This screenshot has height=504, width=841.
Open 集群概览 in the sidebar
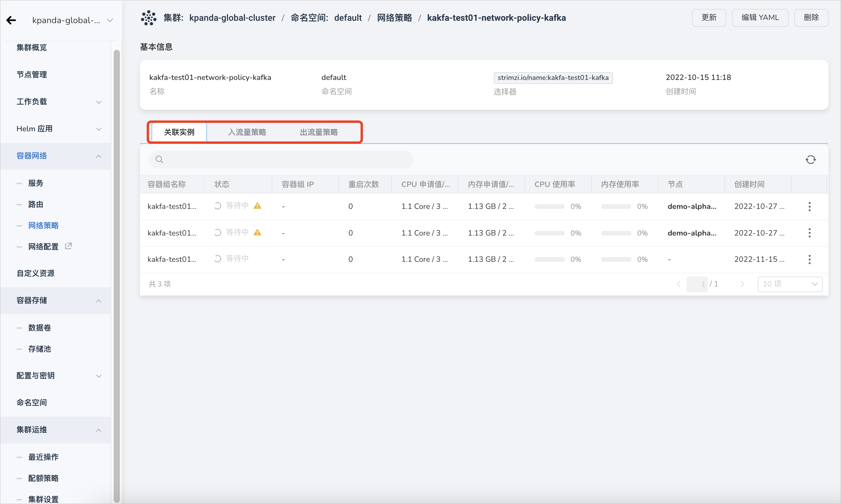pyautogui.click(x=32, y=48)
